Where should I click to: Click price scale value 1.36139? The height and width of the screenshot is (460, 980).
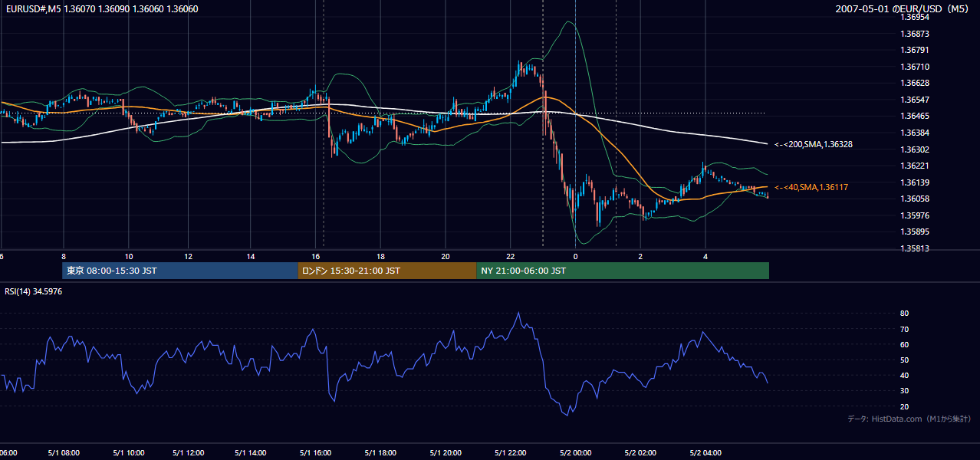click(x=915, y=182)
